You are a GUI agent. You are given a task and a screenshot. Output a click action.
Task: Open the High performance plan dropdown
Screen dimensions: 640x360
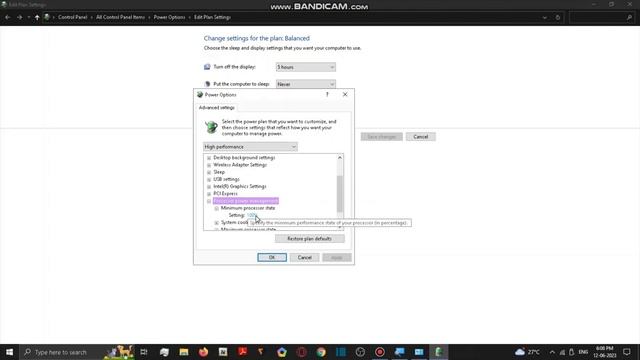coord(250,147)
